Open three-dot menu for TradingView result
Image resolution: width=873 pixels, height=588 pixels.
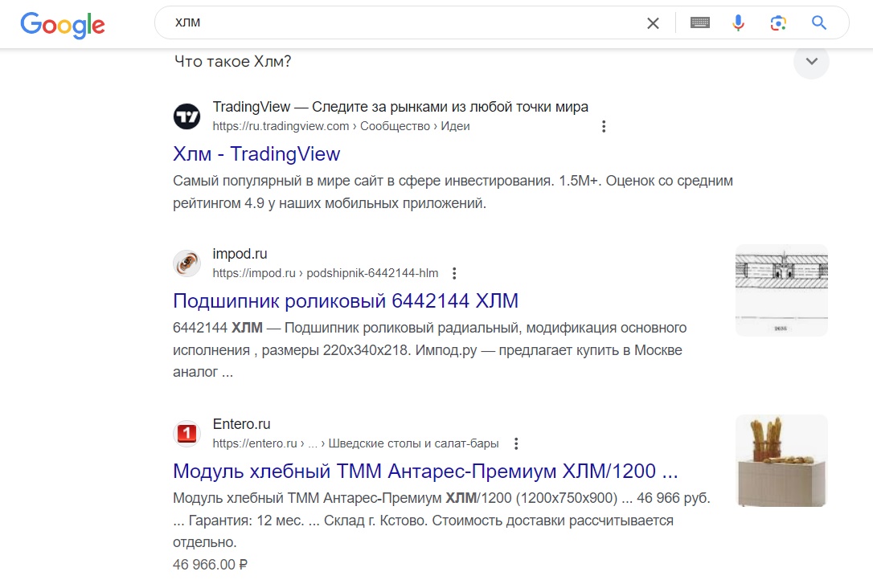(x=604, y=126)
